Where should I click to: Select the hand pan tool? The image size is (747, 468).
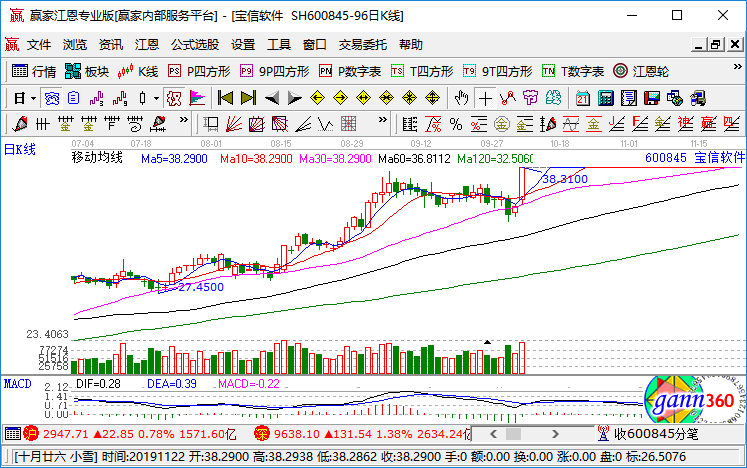coord(461,99)
